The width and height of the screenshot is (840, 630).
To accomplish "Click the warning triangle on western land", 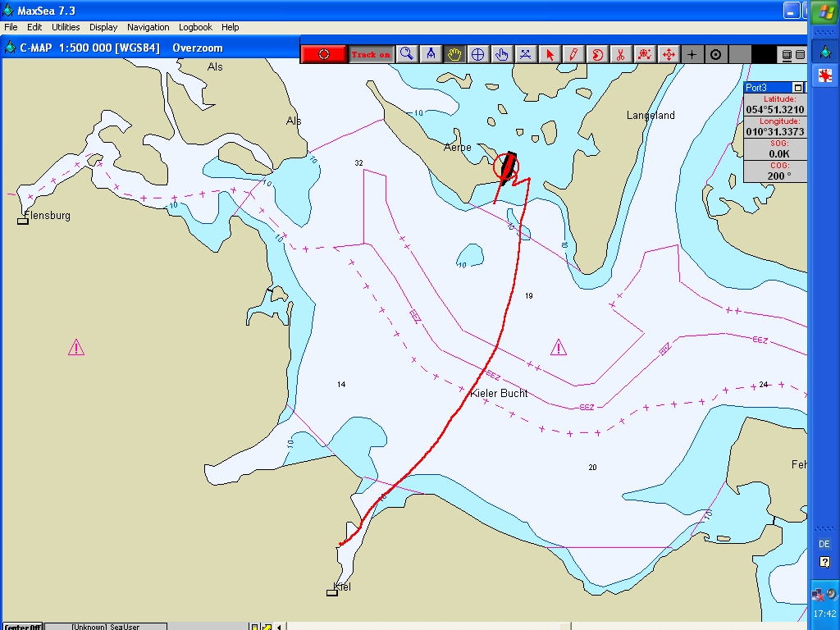I will point(76,347).
